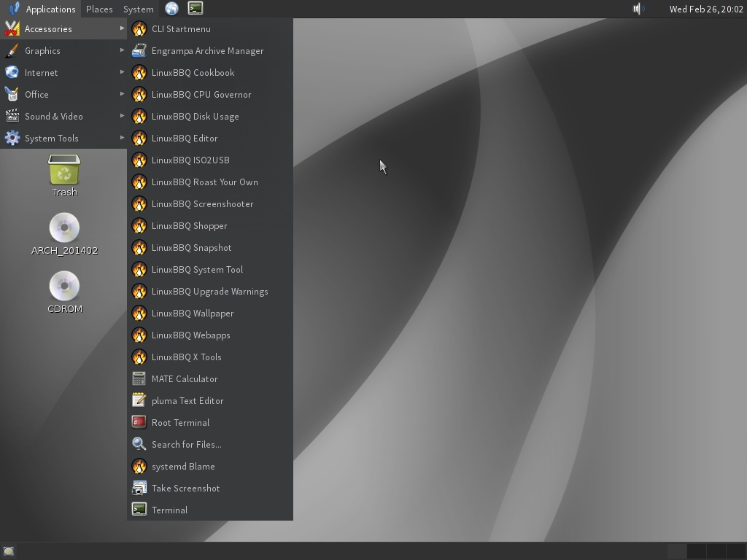Screen dimensions: 747x560
Task: Launch CLI Startmenu
Action: (x=210, y=29)
